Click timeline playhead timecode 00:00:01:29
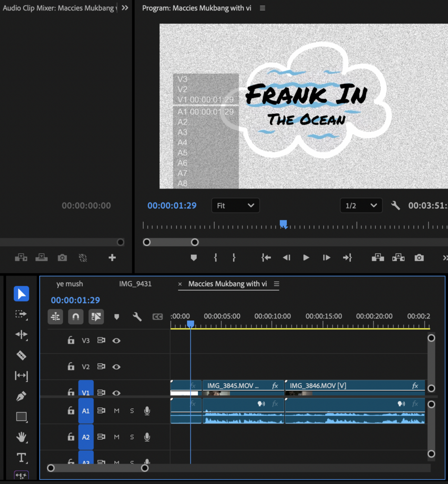 (x=75, y=300)
